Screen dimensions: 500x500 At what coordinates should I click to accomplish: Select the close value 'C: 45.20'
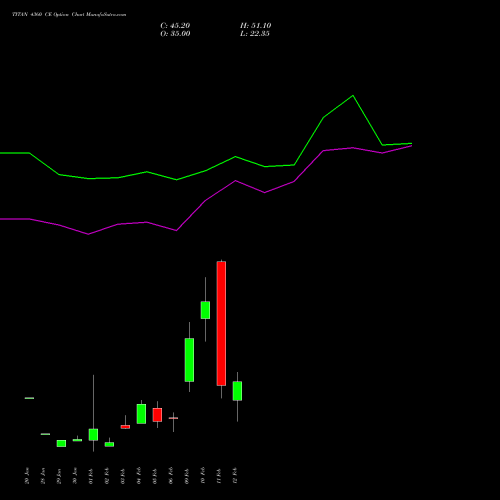click(x=175, y=26)
